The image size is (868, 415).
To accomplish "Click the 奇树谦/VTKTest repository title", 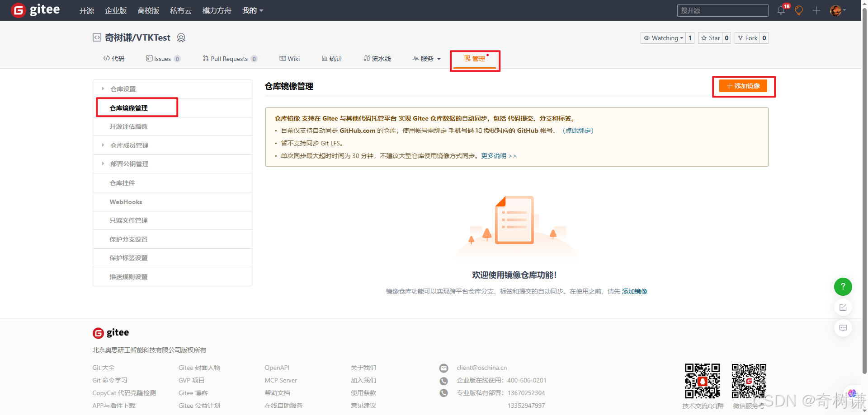I will pyautogui.click(x=137, y=37).
